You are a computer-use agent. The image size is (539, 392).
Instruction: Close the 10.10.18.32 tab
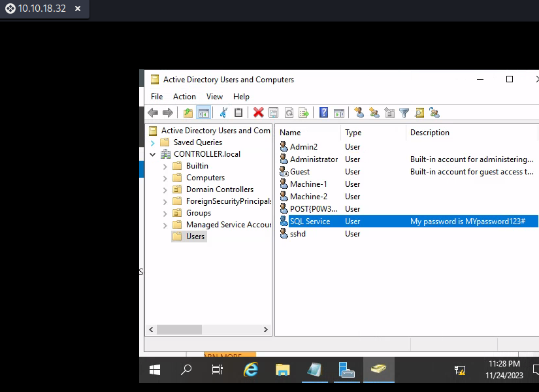(78, 8)
